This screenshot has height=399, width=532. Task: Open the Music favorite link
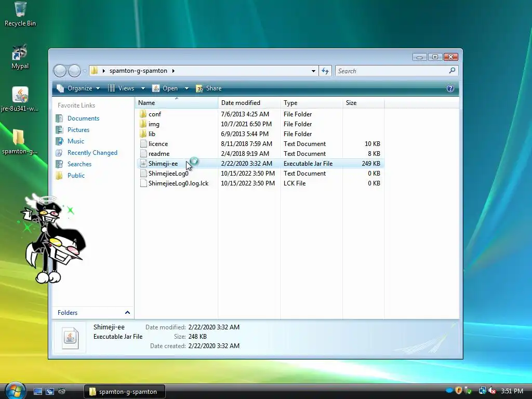(76, 141)
